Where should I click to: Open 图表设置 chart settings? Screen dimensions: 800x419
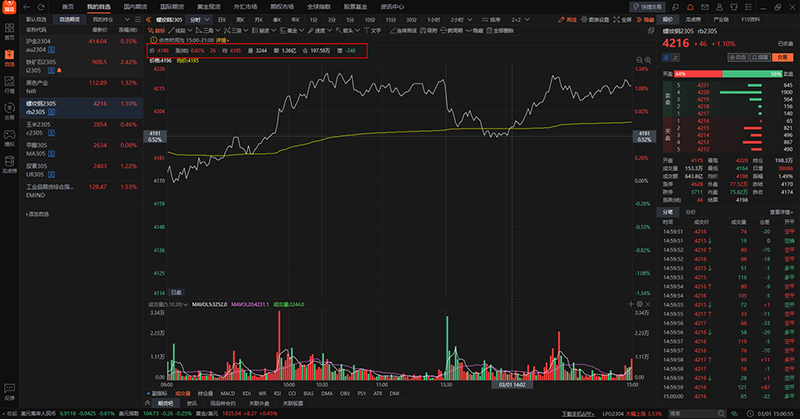[593, 19]
